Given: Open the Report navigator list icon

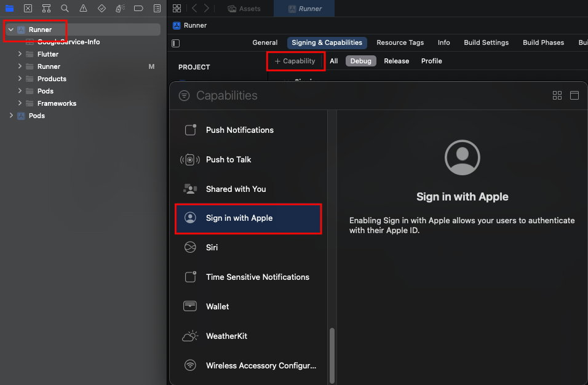Looking at the screenshot, I should coord(157,8).
